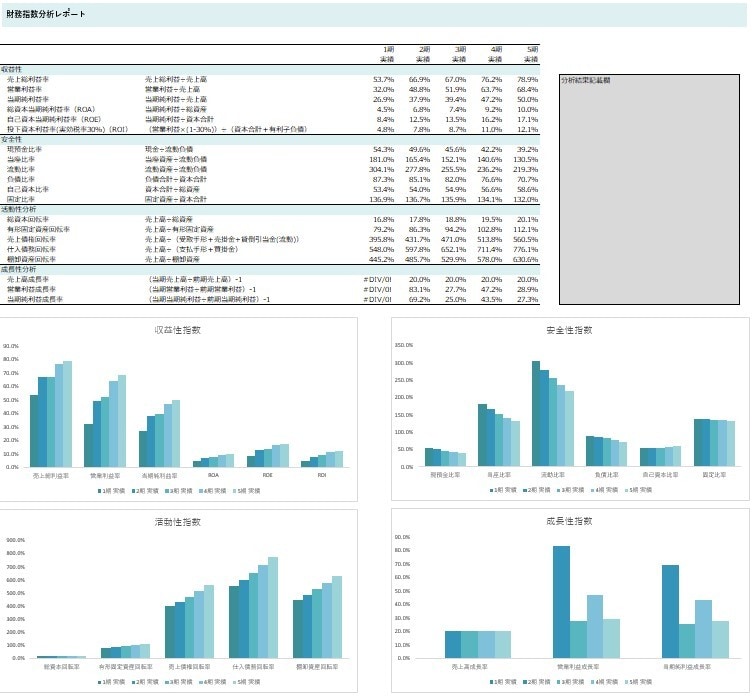755x697 pixels.
Task: Select the ROA axis label in 収益性指数 chart
Action: coord(213,476)
